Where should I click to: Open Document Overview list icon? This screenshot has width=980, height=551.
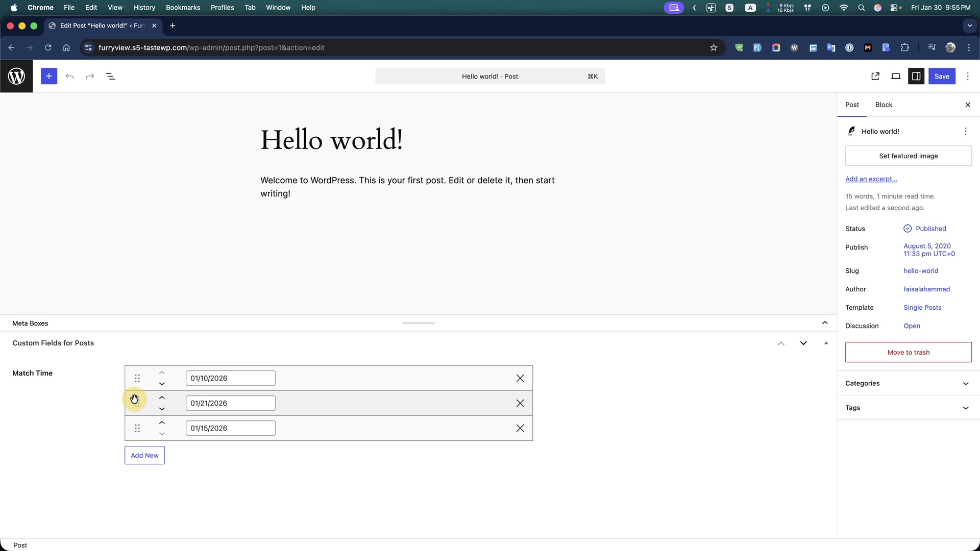tap(110, 77)
